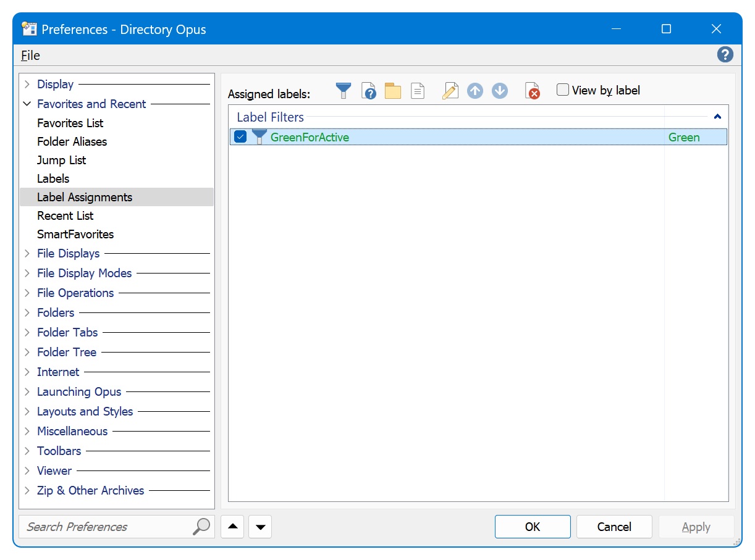Open the Labels page
The image size is (755, 560).
click(53, 178)
